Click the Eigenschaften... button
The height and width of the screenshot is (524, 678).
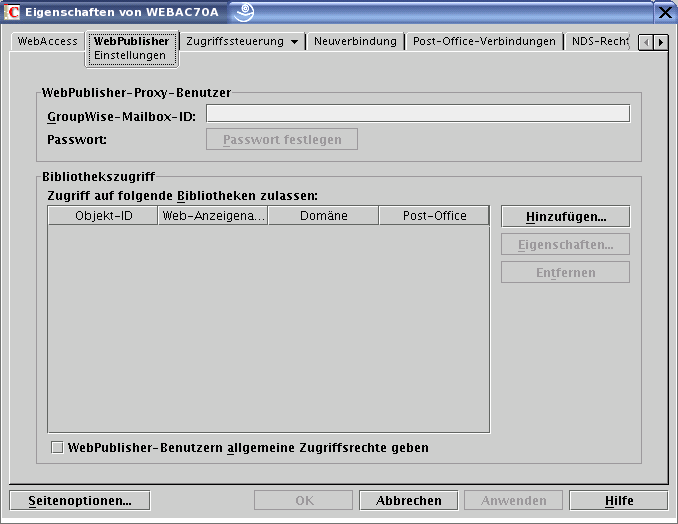[x=566, y=245]
